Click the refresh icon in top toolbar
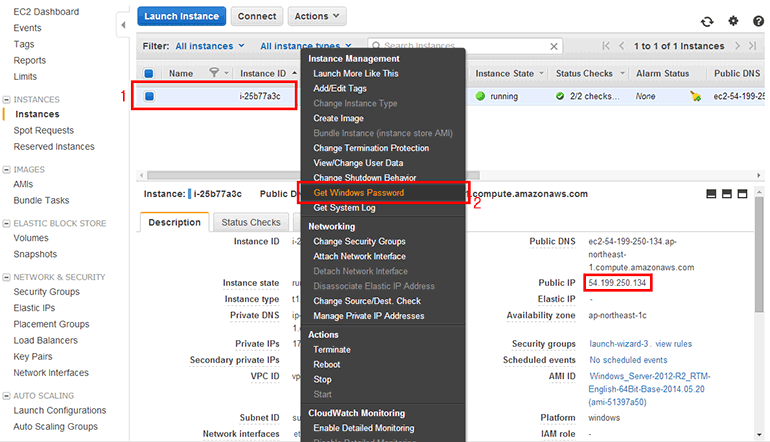 click(708, 19)
